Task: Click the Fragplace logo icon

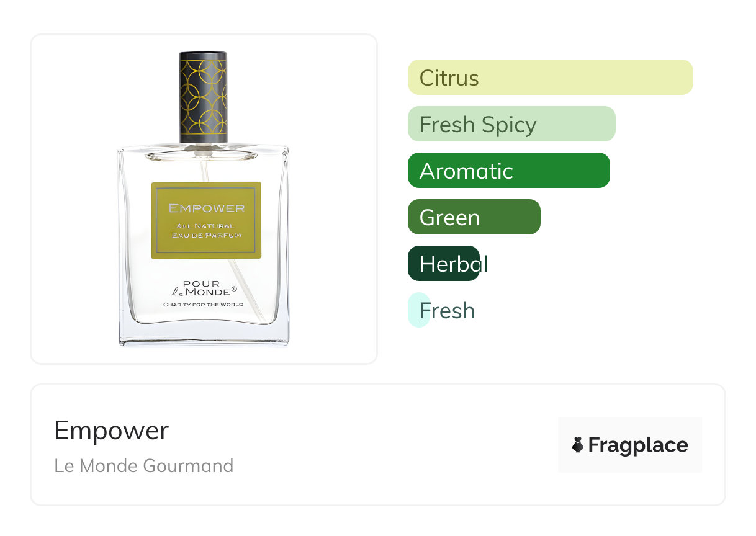Action: 578,445
